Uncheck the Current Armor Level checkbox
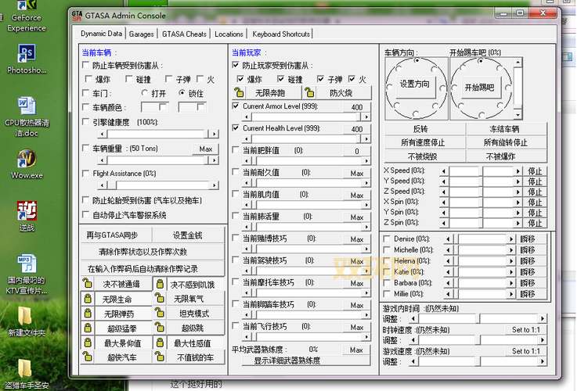Screen dimensions: 588x391 pos(236,106)
